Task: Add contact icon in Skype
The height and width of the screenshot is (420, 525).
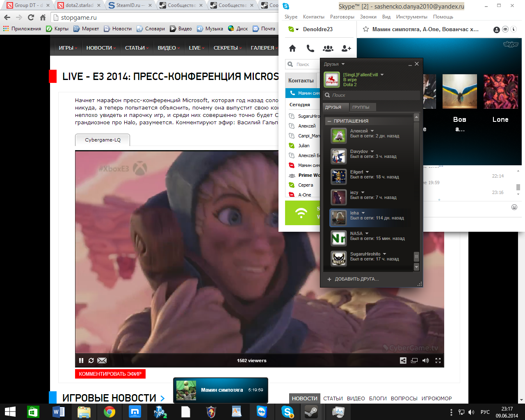Action: [x=346, y=48]
